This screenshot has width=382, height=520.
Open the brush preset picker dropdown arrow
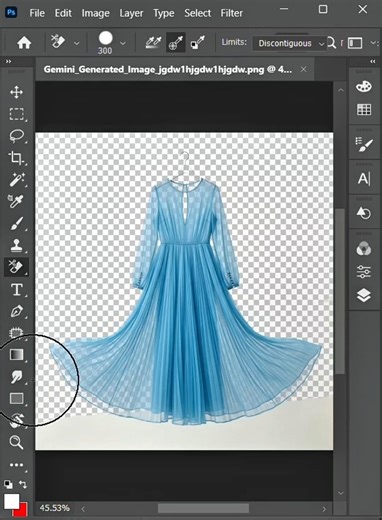(123, 43)
